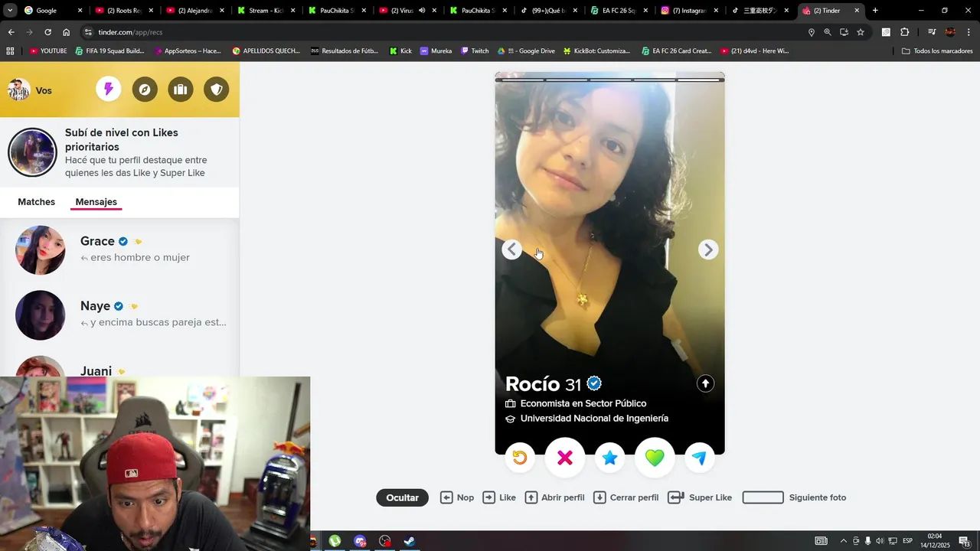Click the blue star Super Like button
Screen dimensions: 980x551
[609, 458]
